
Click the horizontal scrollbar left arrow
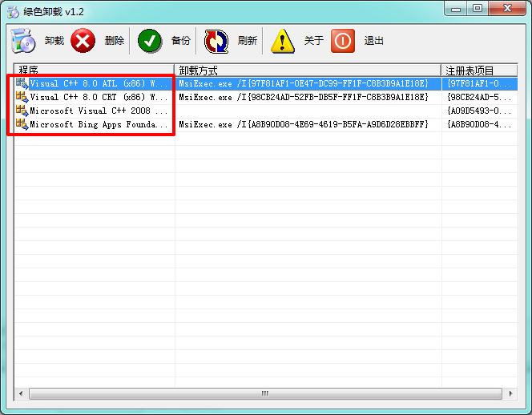pyautogui.click(x=21, y=393)
